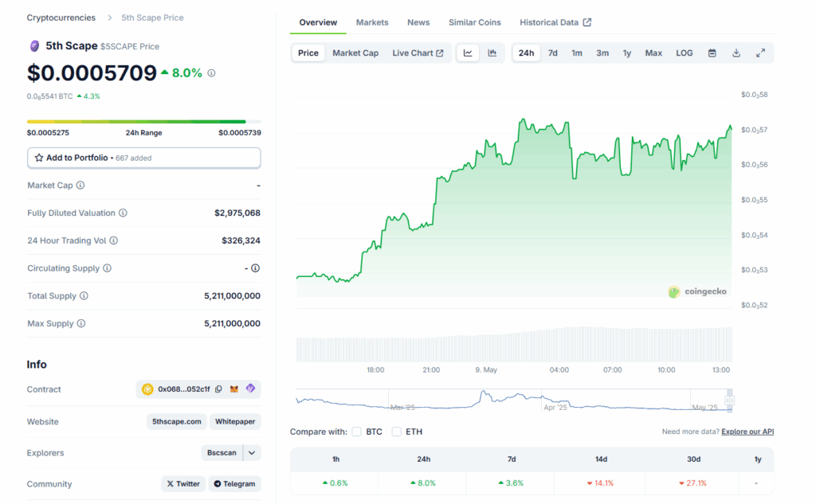Switch chart to Price
This screenshot has width=816, height=504.
pos(308,53)
